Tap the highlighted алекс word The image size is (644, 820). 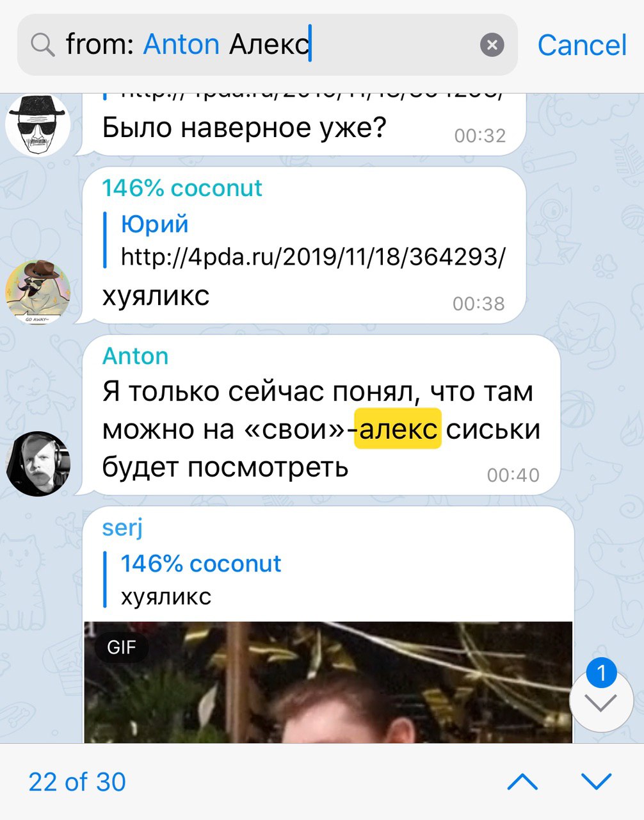[398, 429]
